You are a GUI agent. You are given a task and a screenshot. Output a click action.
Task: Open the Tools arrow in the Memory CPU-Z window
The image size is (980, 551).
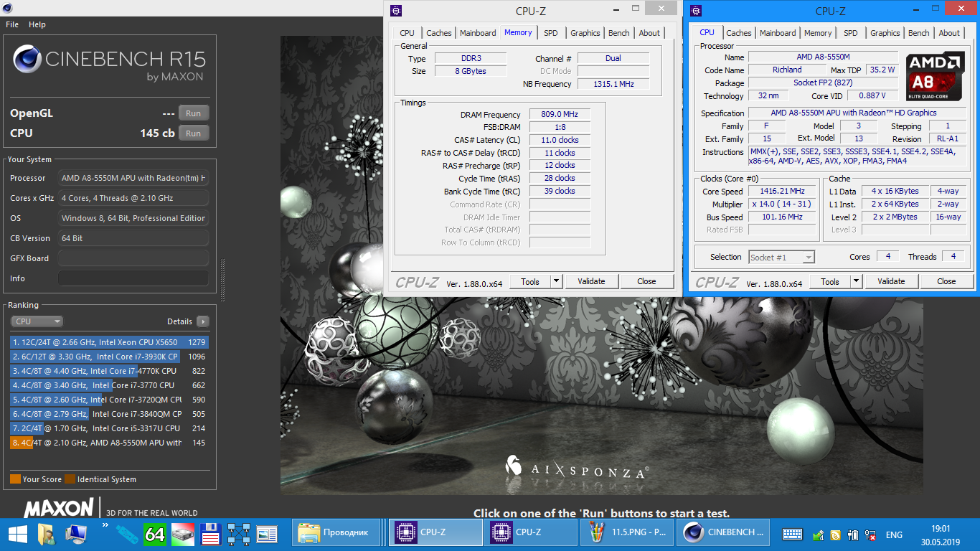(x=556, y=281)
